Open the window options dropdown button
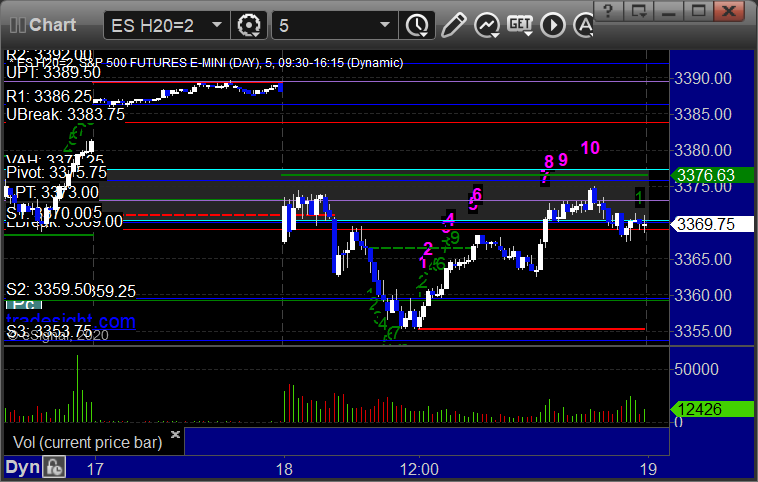The height and width of the screenshot is (482, 758). [639, 11]
